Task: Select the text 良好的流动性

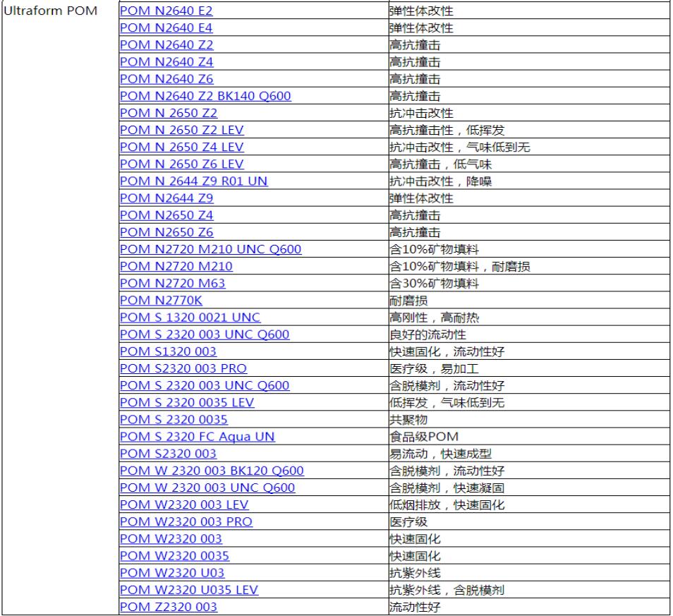Action: (428, 334)
